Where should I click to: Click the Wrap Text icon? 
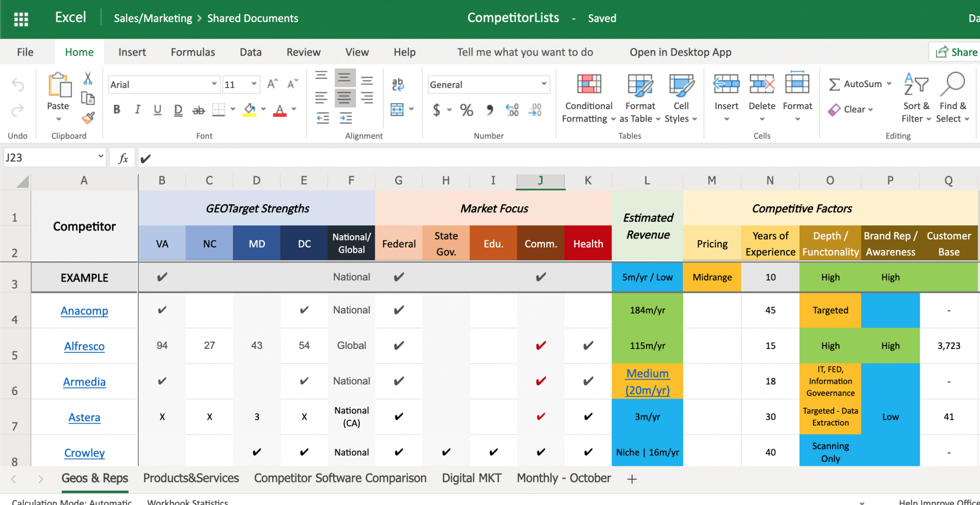pos(398,85)
